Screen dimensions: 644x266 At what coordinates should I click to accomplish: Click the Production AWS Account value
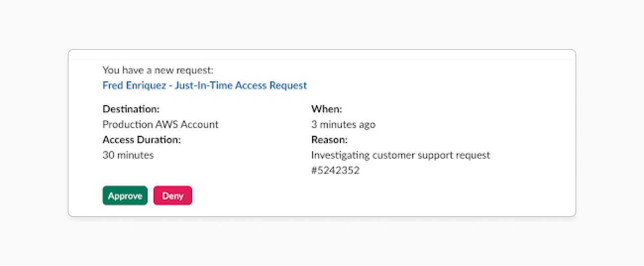[x=160, y=124]
